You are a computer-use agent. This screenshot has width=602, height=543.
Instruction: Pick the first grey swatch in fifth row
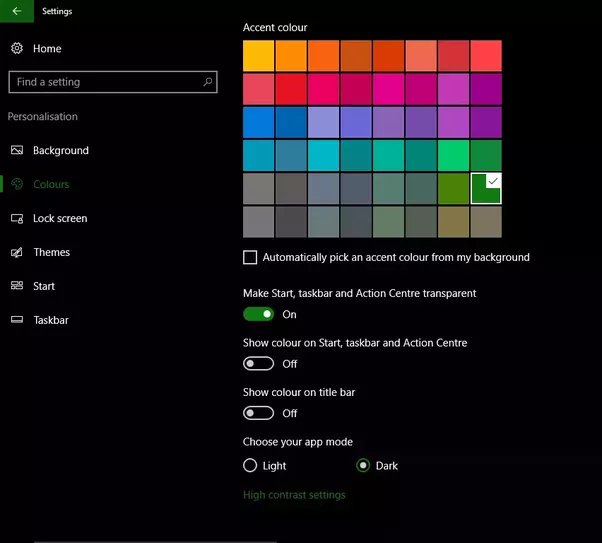258,189
